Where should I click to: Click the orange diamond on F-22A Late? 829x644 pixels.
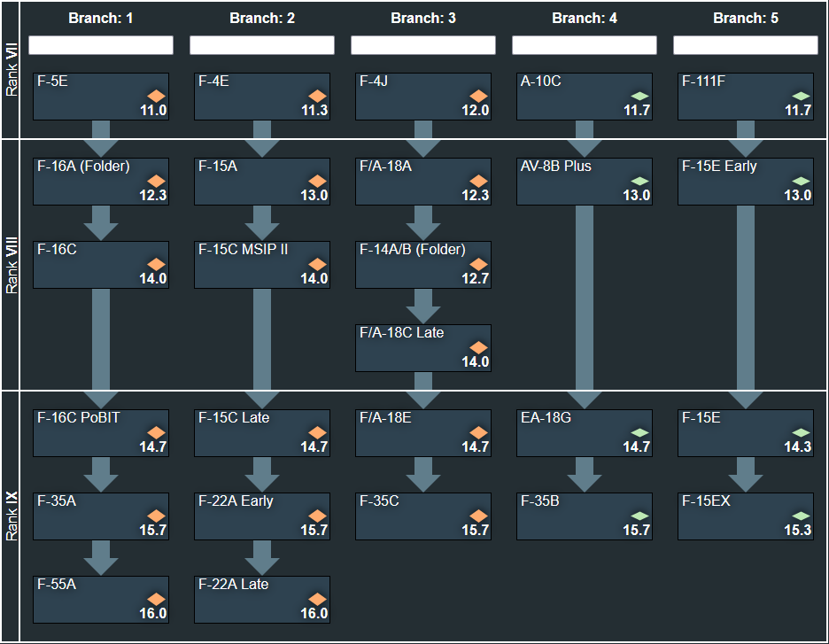point(318,600)
